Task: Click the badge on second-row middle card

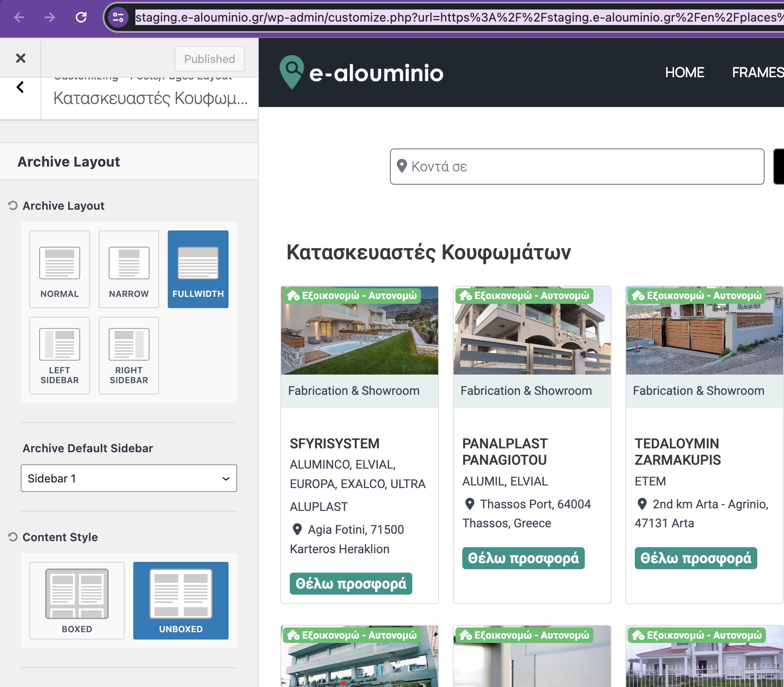Action: (x=525, y=635)
